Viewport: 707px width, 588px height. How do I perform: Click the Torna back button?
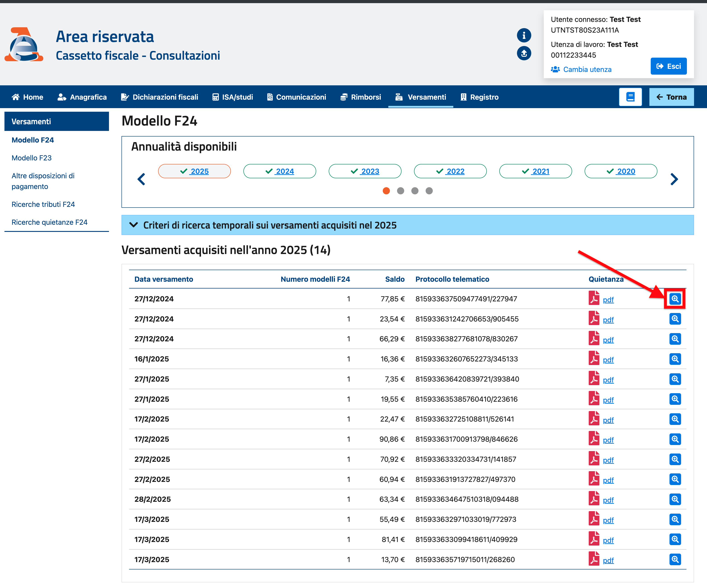(671, 97)
